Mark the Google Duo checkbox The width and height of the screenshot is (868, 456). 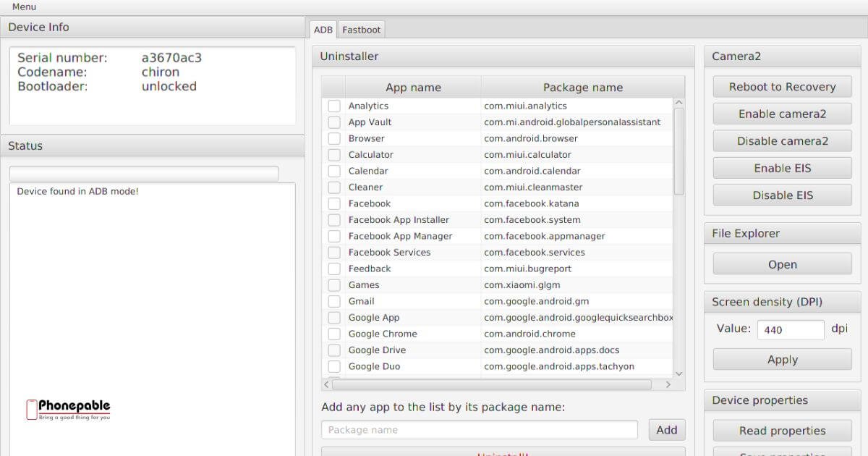click(x=334, y=366)
